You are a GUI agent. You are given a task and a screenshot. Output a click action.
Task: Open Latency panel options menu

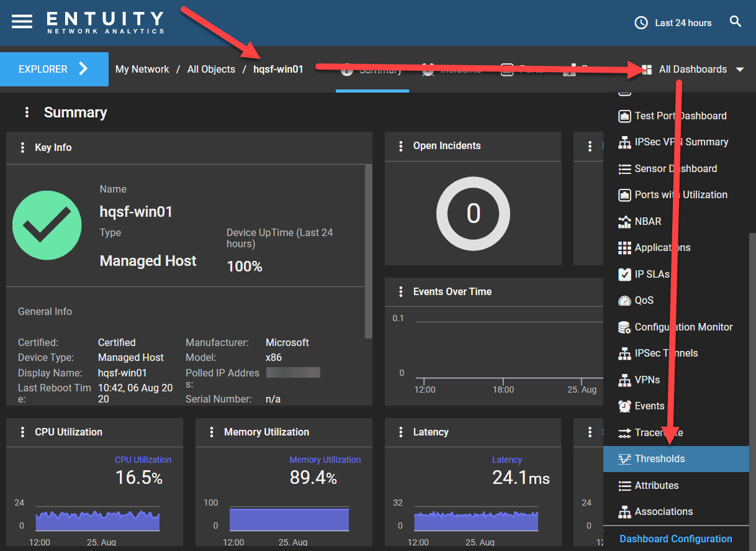pyautogui.click(x=401, y=432)
